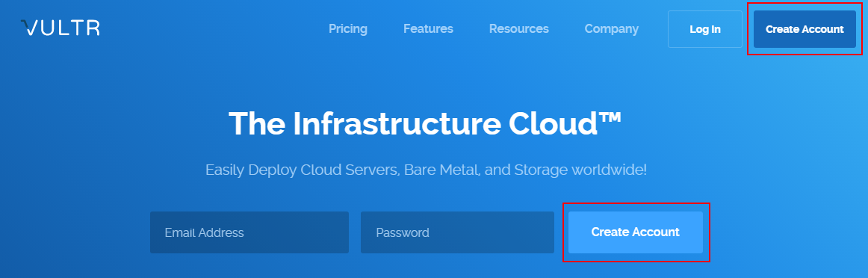Click the Vultr logo in the header
Screen dimensions: 868x278
tap(61, 28)
